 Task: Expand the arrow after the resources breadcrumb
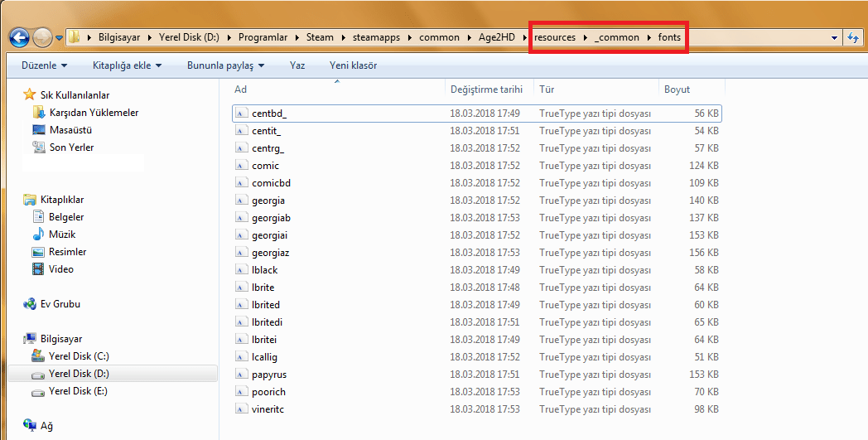coord(585,37)
